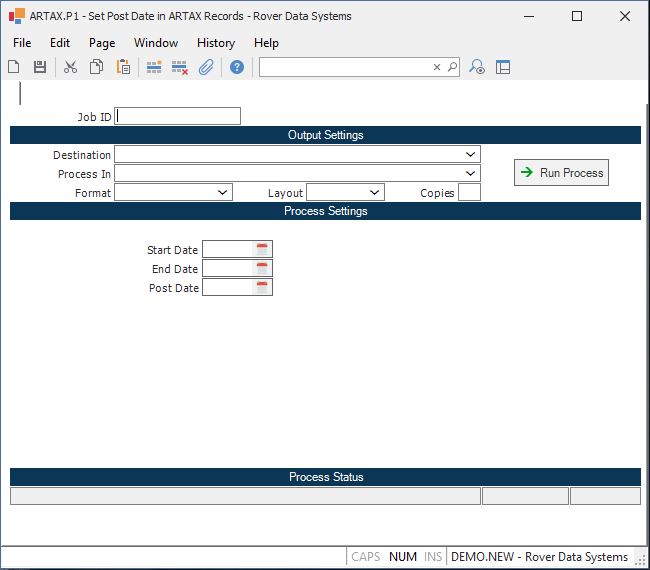Click the Cut scissors icon

(x=70, y=67)
